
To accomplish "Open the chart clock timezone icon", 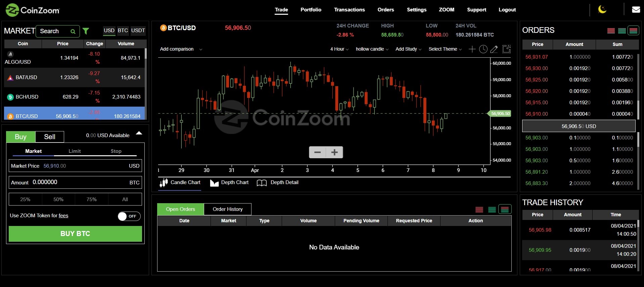I will click(483, 49).
